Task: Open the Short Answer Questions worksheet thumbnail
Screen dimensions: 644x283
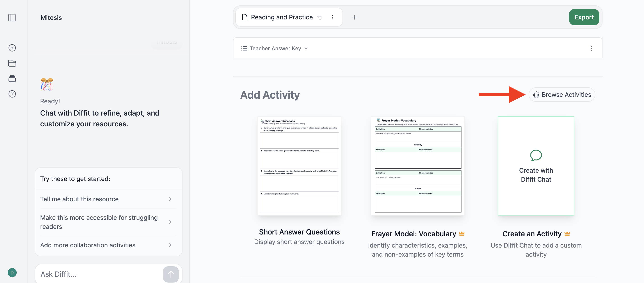Action: [299, 166]
